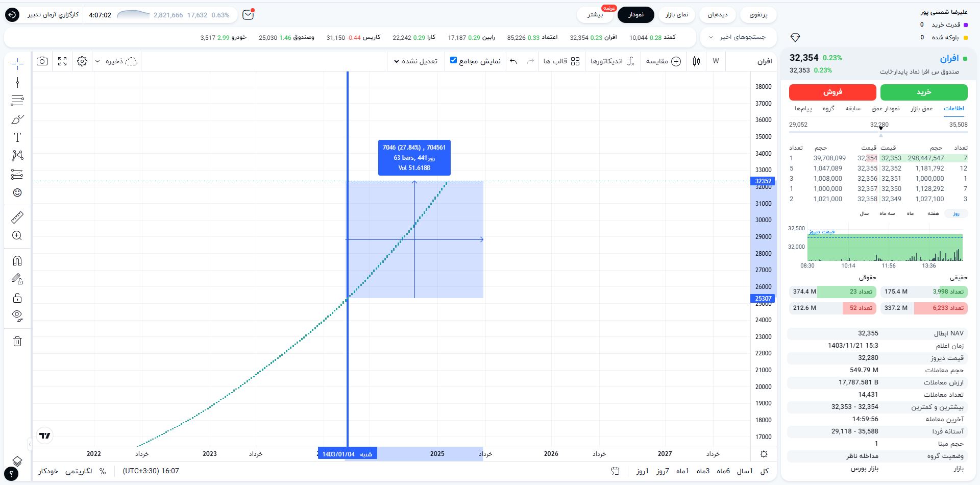Image resolution: width=980 pixels, height=485 pixels.
Task: Open the emoji icons tool
Action: pos(17,192)
